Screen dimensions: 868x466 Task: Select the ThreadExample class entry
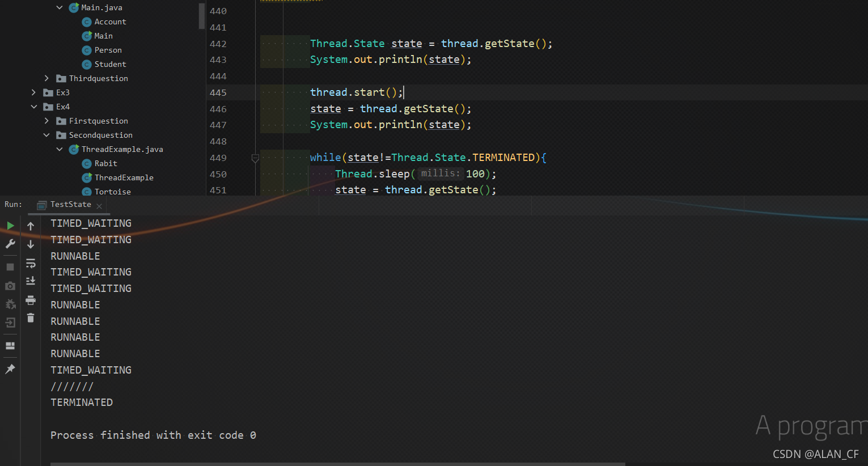pyautogui.click(x=124, y=177)
